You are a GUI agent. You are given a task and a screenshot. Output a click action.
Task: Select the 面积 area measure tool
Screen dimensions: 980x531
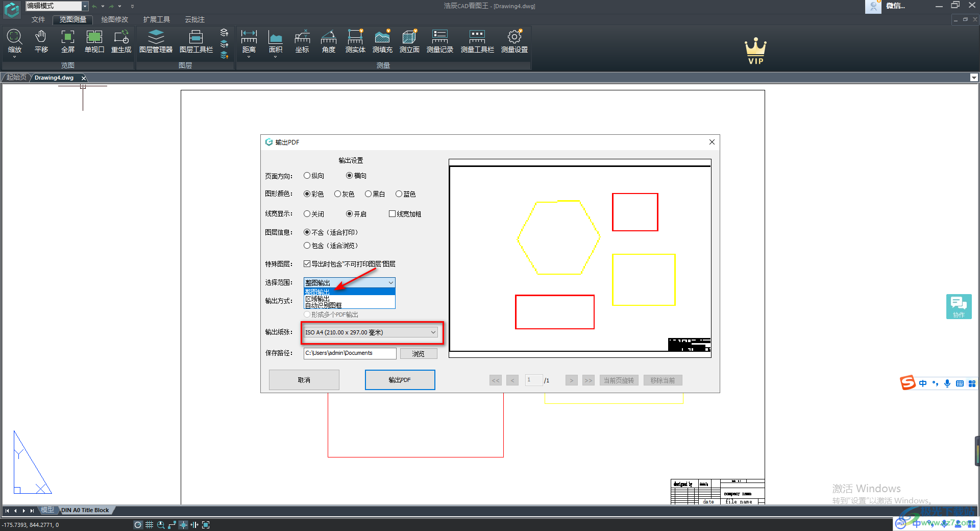(276, 41)
